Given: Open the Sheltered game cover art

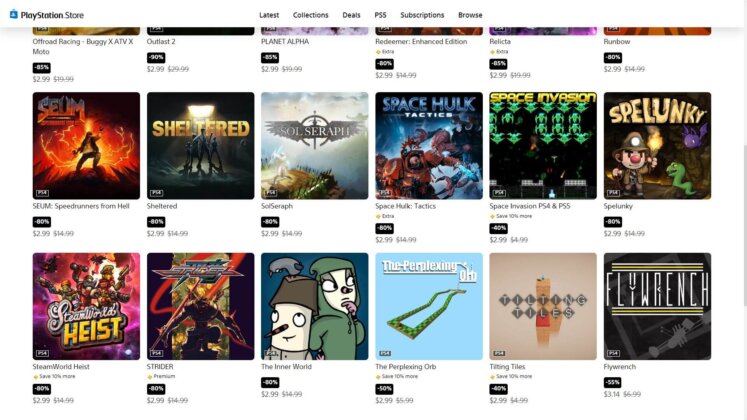Looking at the screenshot, I should (201, 146).
